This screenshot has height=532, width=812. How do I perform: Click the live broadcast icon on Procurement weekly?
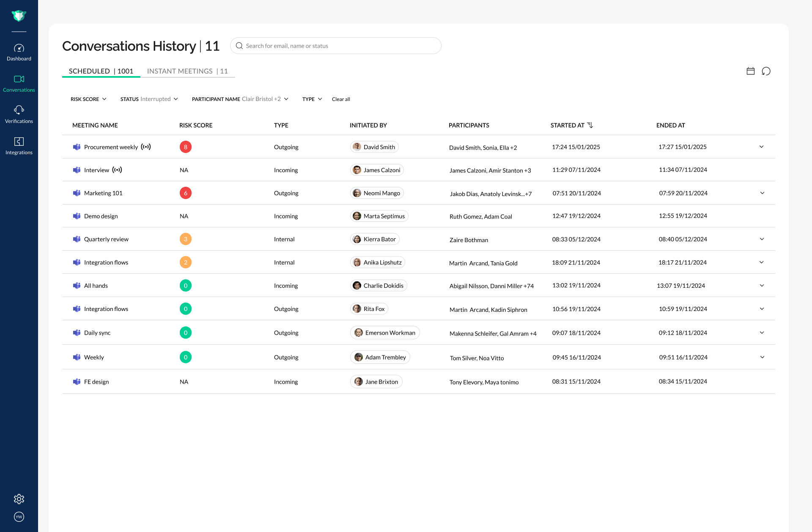146,147
